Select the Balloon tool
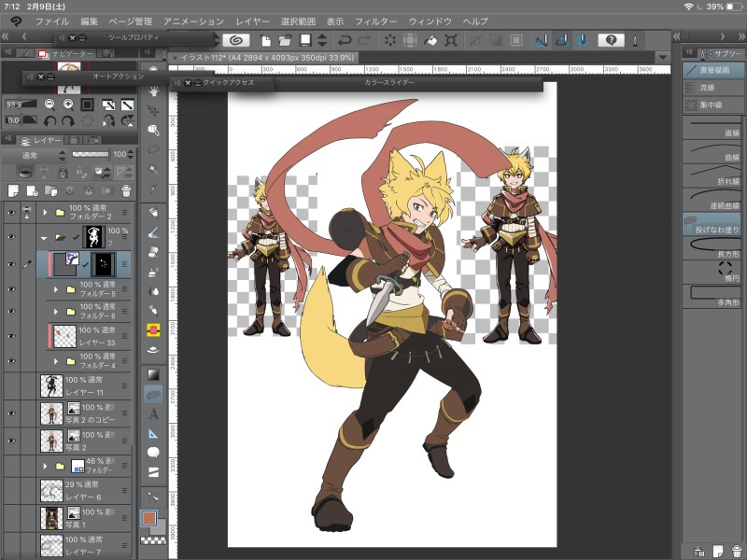The height and width of the screenshot is (560, 747). 153,454
